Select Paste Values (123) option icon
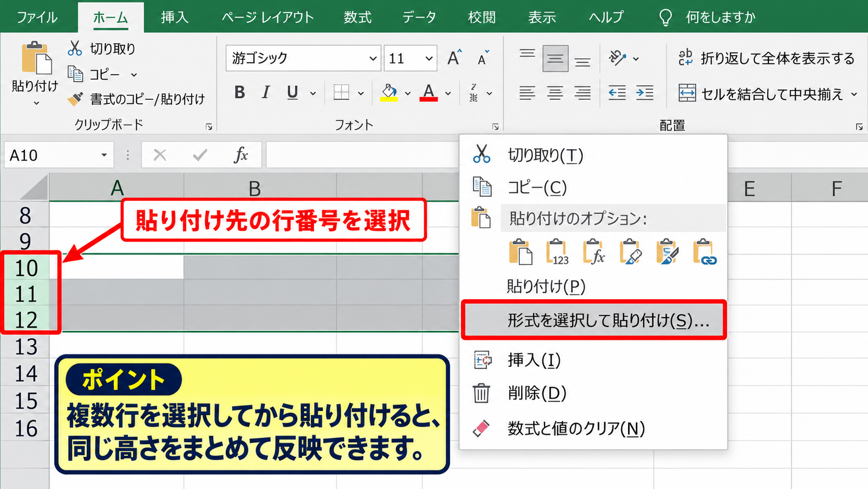Viewport: 868px width, 489px height. click(x=557, y=252)
